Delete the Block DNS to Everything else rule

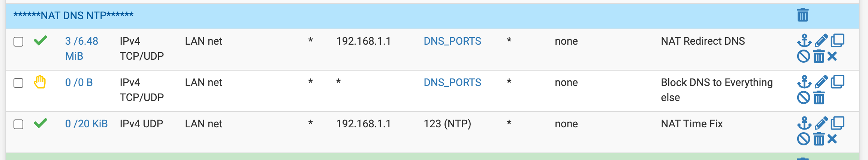[819, 98]
